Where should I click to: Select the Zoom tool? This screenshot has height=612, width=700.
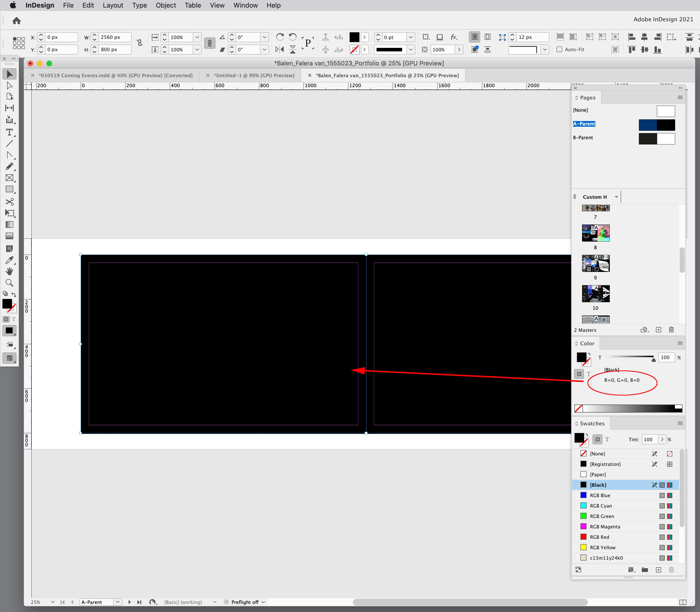[9, 283]
